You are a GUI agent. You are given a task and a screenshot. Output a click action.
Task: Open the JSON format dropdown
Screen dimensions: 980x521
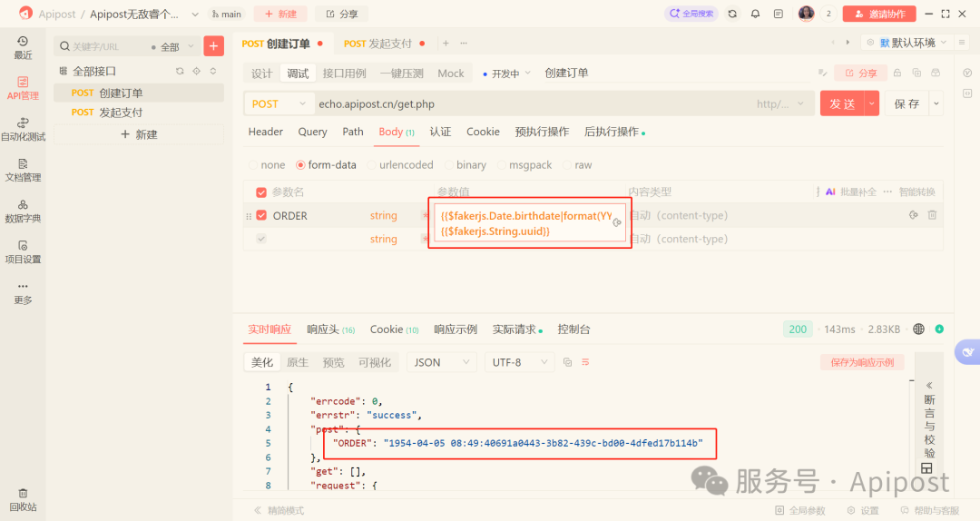tap(441, 362)
